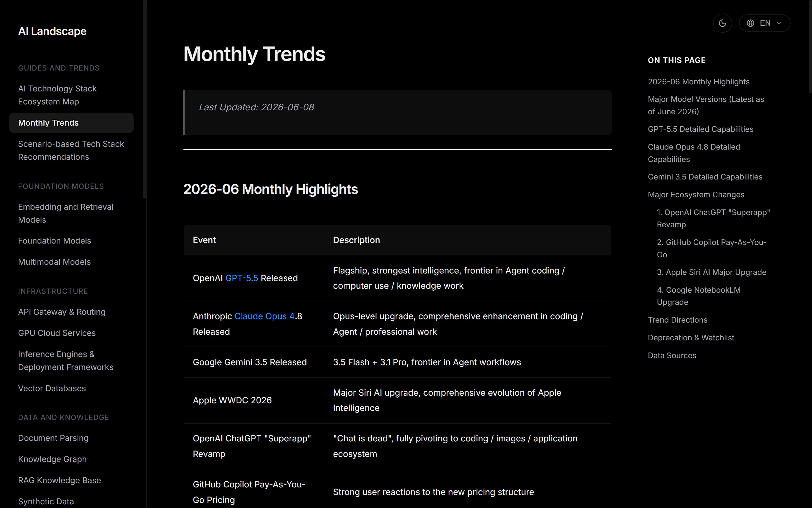Open the AI Landscape home link
This screenshot has width=812, height=508.
coord(52,31)
